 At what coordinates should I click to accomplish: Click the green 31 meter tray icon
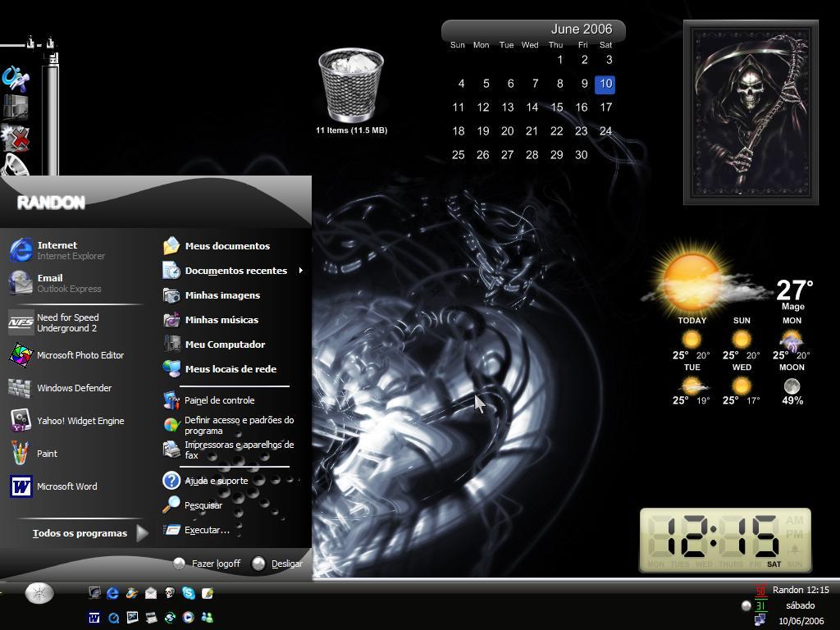[x=760, y=606]
